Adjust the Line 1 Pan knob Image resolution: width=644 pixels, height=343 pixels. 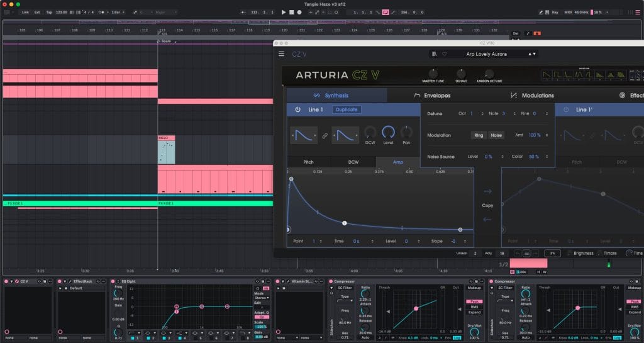(x=406, y=132)
